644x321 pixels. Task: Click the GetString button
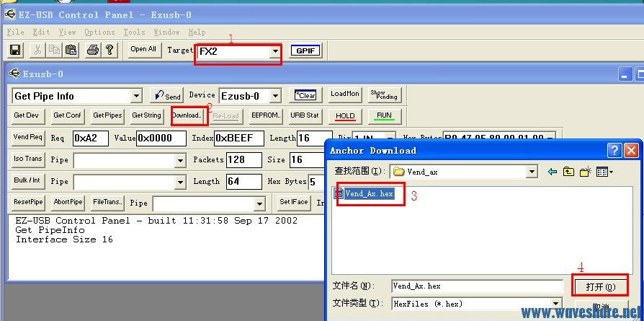pyautogui.click(x=146, y=116)
